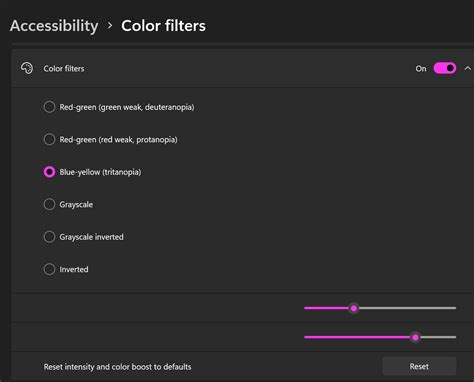Turn off the Color filters toggle
This screenshot has height=382, width=474.
click(x=445, y=68)
